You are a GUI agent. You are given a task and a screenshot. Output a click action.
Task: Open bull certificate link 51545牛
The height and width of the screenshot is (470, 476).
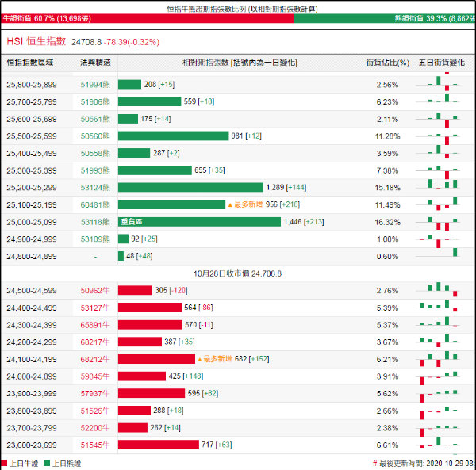point(94,445)
